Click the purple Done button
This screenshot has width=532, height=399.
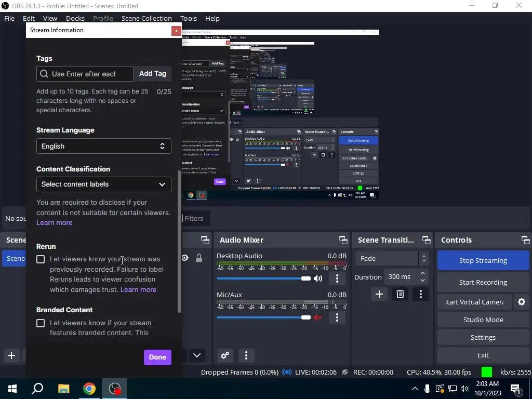click(x=157, y=357)
